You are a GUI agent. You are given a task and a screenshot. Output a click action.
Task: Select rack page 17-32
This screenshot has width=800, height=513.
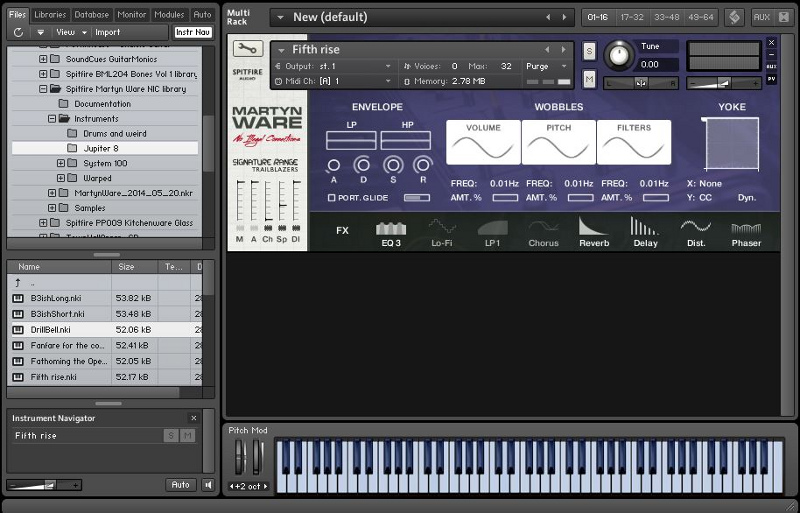point(632,17)
